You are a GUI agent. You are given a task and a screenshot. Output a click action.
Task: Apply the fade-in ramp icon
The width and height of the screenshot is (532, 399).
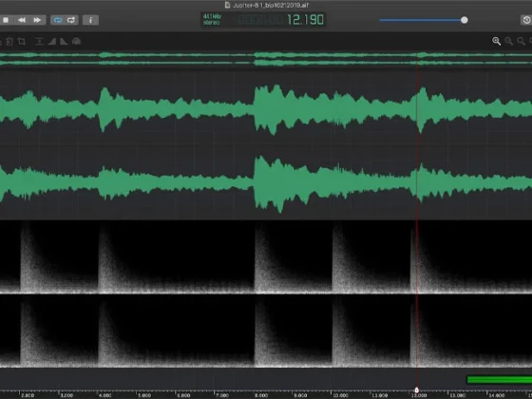pos(51,42)
